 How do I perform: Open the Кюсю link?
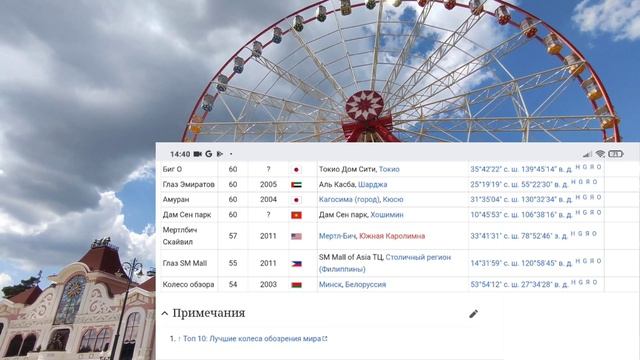pos(393,200)
